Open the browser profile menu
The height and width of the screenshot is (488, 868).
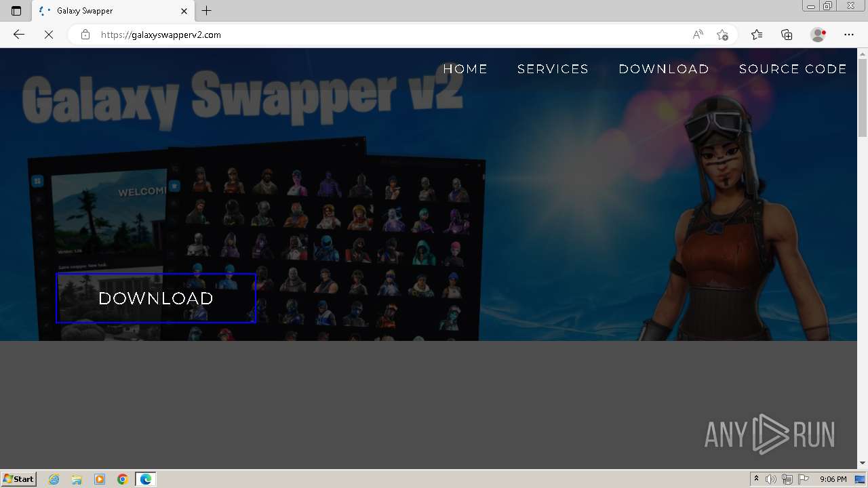818,35
